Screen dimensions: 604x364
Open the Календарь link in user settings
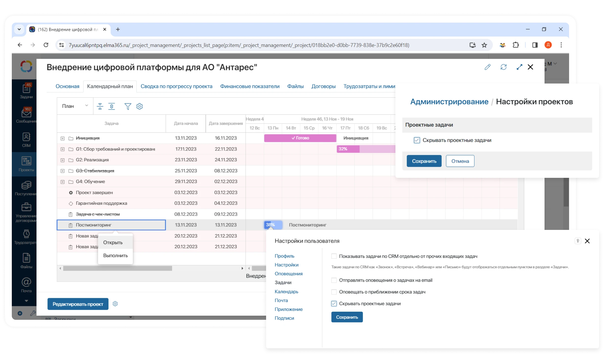(x=286, y=292)
